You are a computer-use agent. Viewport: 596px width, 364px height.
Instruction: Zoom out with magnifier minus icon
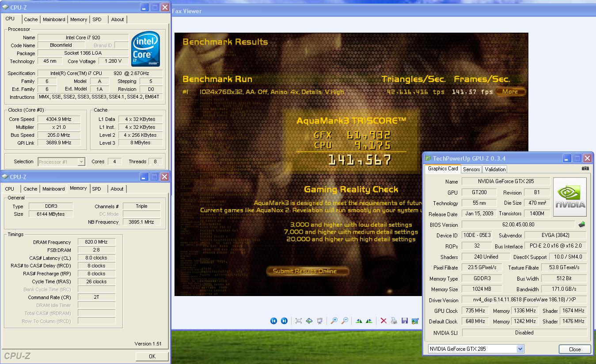345,321
